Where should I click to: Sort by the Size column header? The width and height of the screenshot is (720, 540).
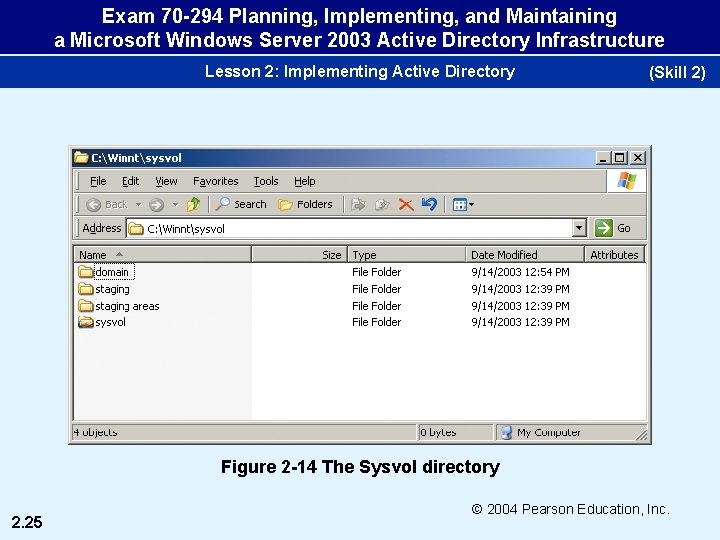click(299, 254)
